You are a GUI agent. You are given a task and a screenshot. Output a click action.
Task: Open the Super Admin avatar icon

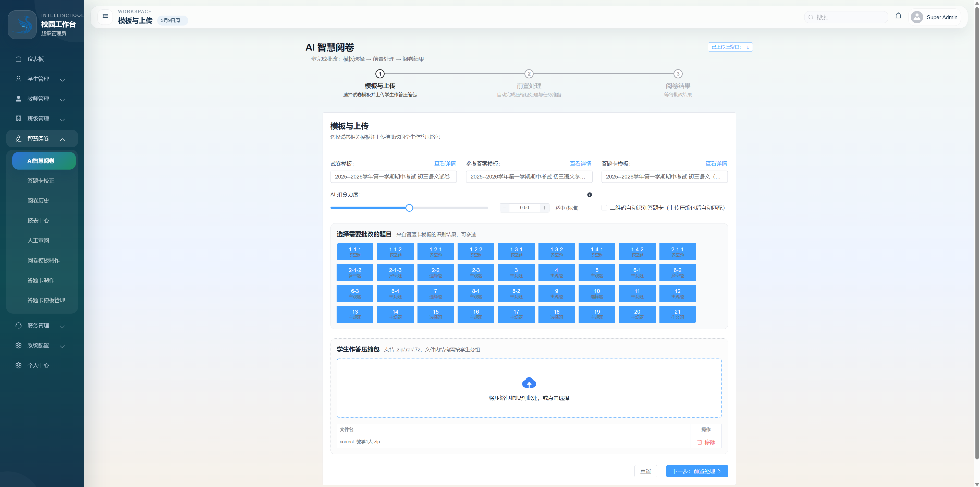click(x=917, y=17)
